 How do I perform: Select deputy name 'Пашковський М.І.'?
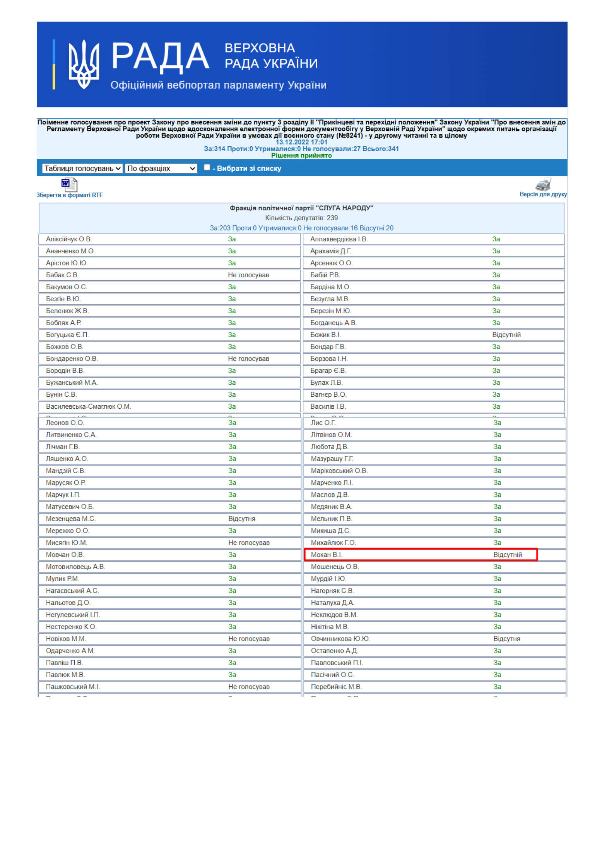73,686
